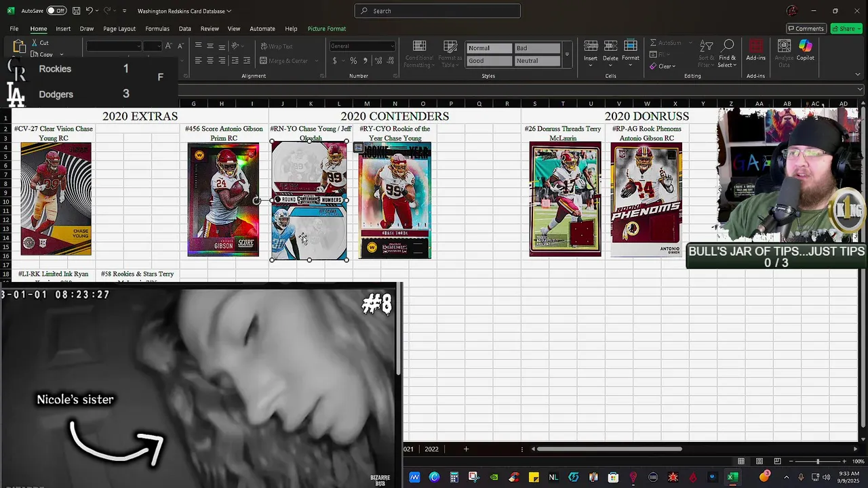Select the Chase Young Clear Vision card image
The image size is (868, 488).
tap(56, 199)
